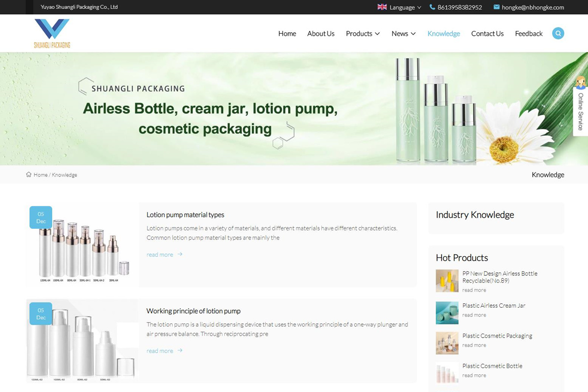Expand the Products menu chevron
Image resolution: width=588 pixels, height=392 pixels.
click(377, 34)
